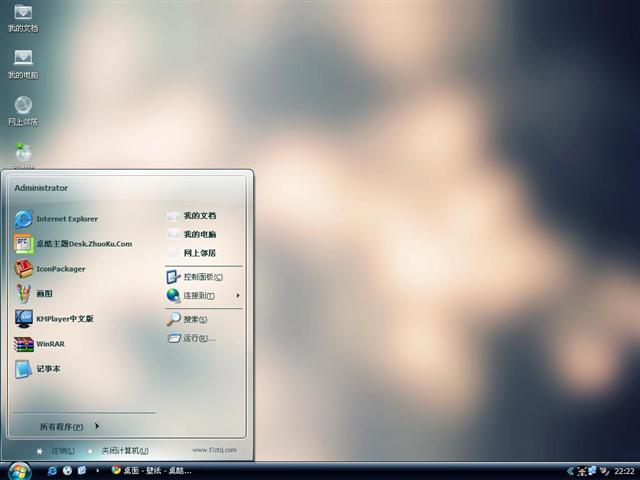Select 网上邻居 desktop icon
The image size is (640, 480).
click(23, 110)
